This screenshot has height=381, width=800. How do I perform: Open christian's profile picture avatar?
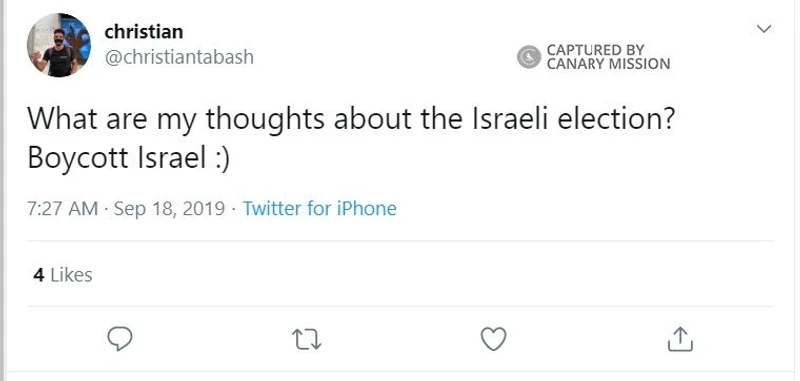tap(59, 45)
